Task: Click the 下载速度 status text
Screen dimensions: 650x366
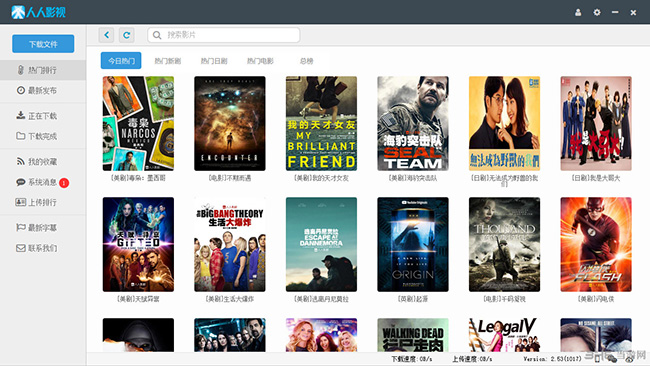Action: (x=412, y=359)
